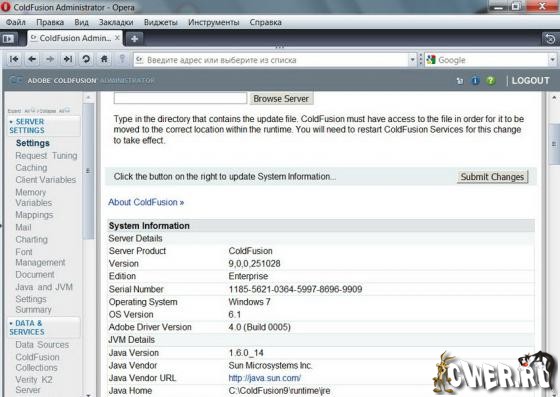The height and width of the screenshot is (397, 560).
Task: Click the Opera logo in title bar
Action: (x=6, y=6)
